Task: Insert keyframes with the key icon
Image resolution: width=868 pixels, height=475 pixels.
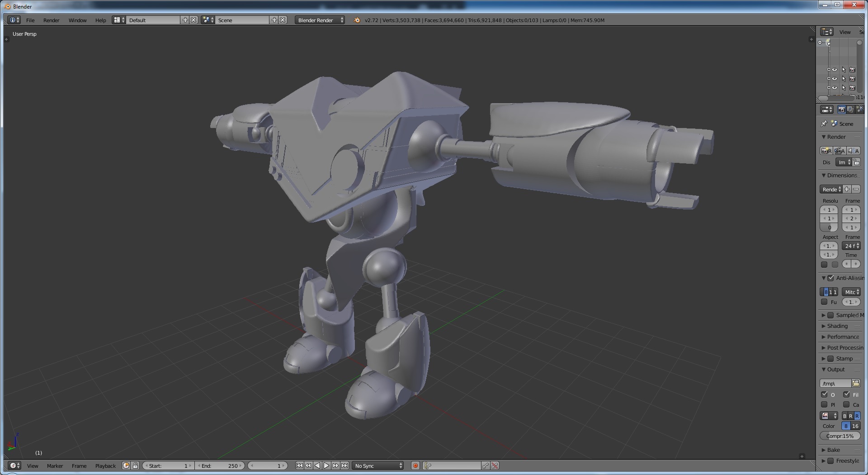Action: pyautogui.click(x=486, y=465)
